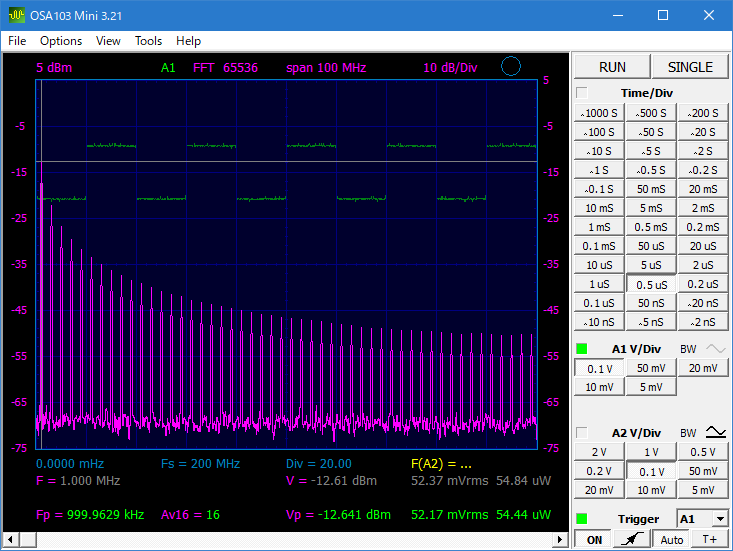Toggle trigger Auto mode
Image resolution: width=733 pixels, height=551 pixels.
tap(671, 540)
